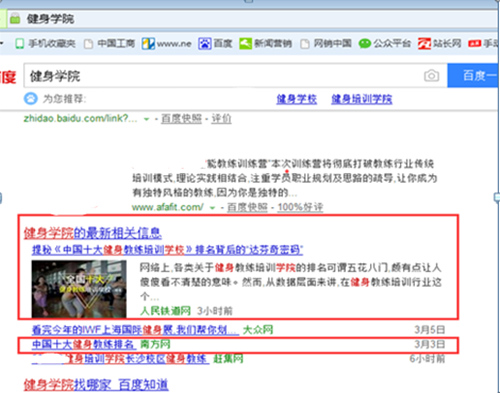Click the 百度一下 search button
This screenshot has width=500, height=393.
[x=473, y=76]
